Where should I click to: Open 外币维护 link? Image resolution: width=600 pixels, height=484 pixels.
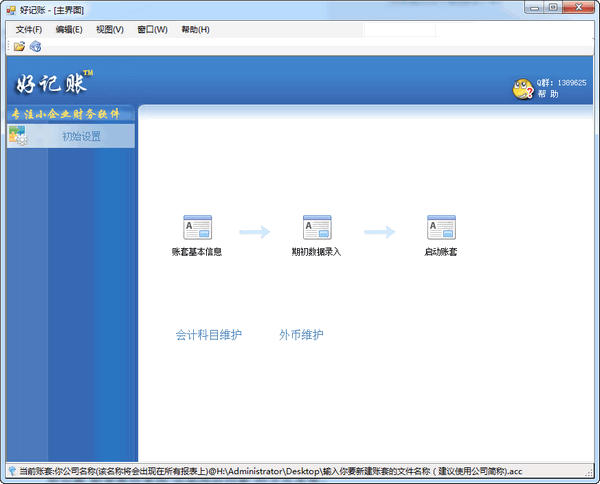pos(301,335)
